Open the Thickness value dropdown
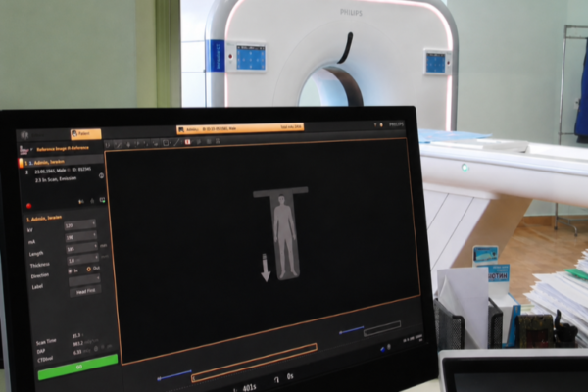This screenshot has height=392, width=588. [83, 259]
